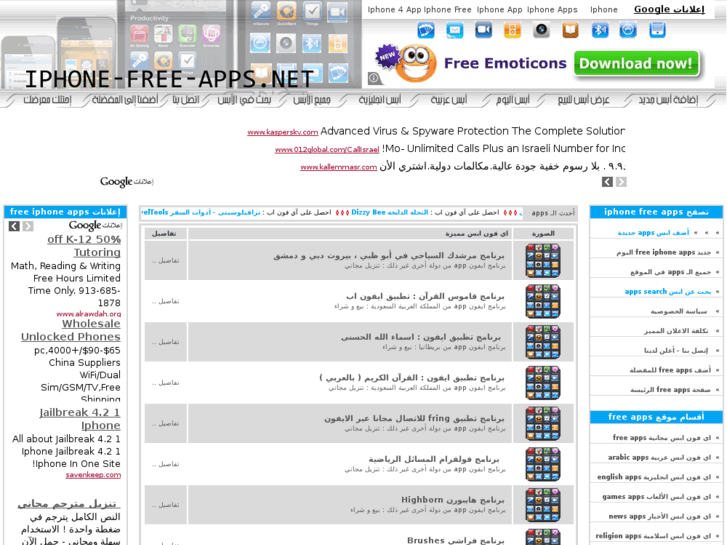Image resolution: width=727 pixels, height=545 pixels.
Task: Open thumbnail of قاموس القرآن app row
Action: pos(543,301)
